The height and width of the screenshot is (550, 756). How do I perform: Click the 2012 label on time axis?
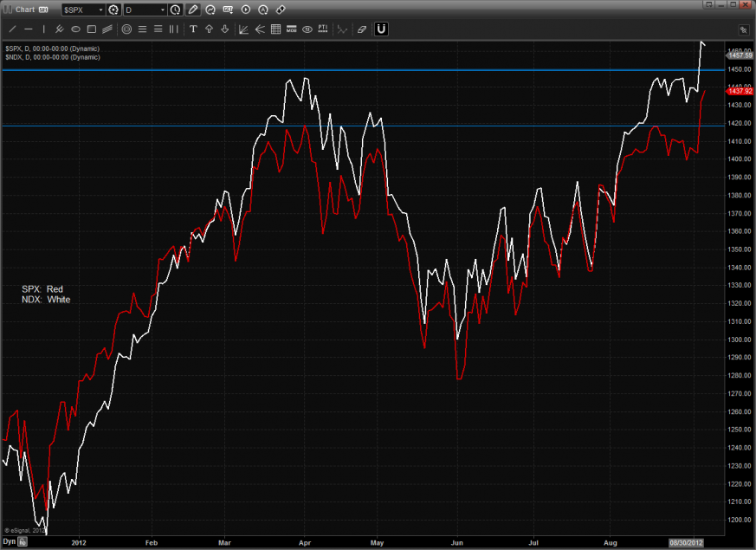pos(79,543)
